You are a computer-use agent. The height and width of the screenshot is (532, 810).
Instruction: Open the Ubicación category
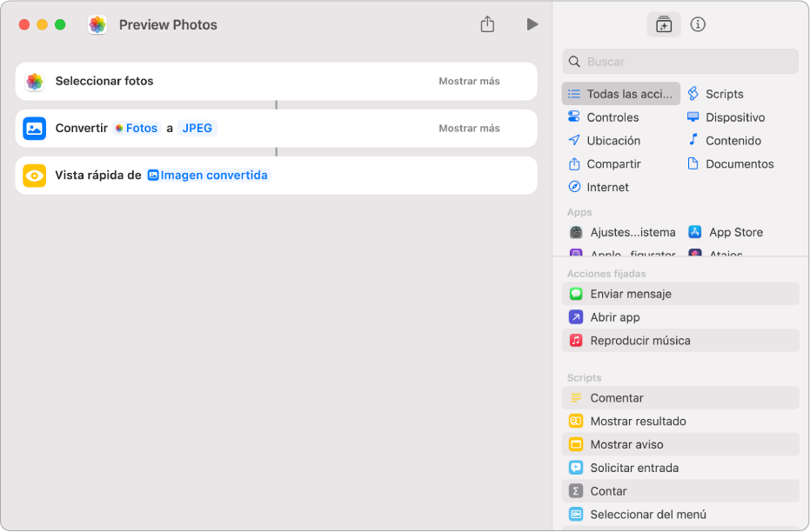click(604, 140)
